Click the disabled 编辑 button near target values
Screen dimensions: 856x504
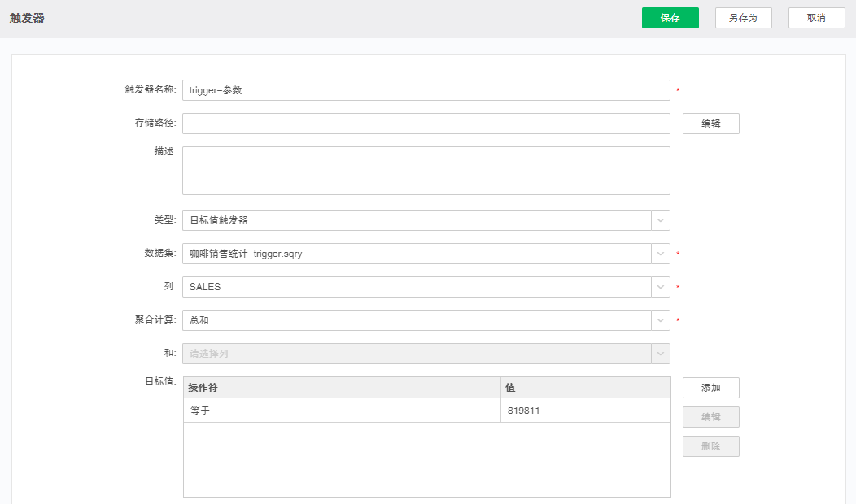pos(710,417)
